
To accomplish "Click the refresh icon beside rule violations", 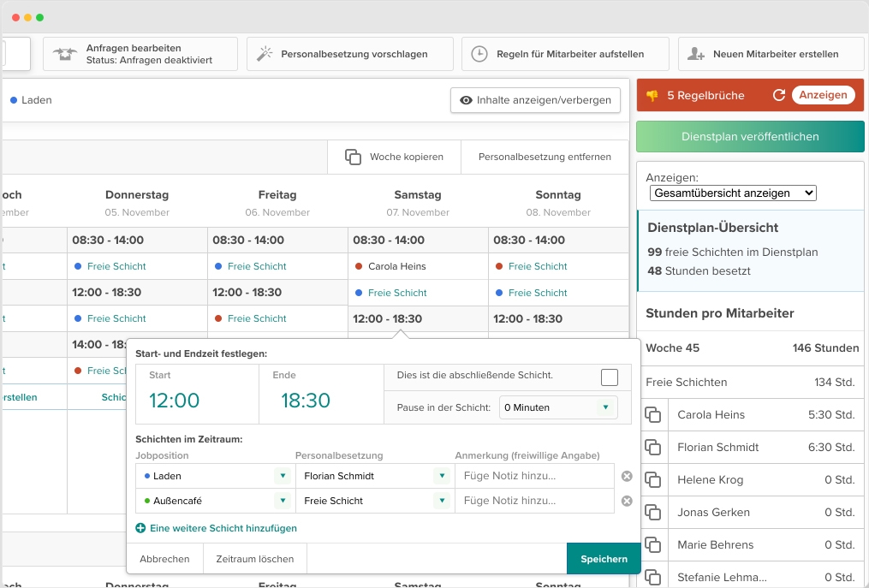I will coord(779,95).
